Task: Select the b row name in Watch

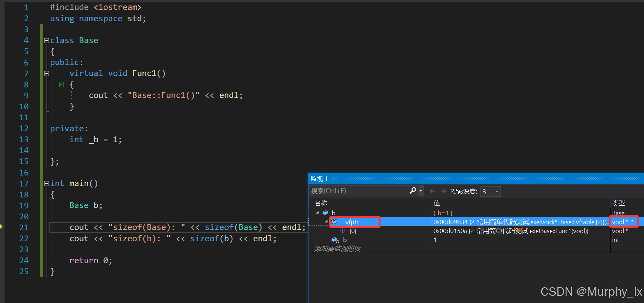Action: [333, 213]
